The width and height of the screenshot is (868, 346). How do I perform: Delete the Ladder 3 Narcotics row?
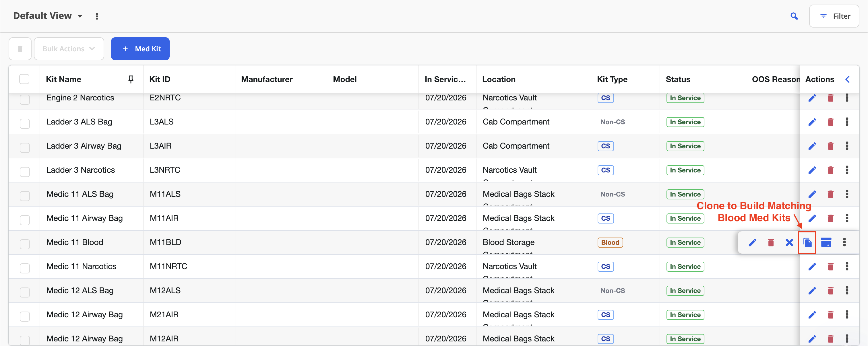830,170
